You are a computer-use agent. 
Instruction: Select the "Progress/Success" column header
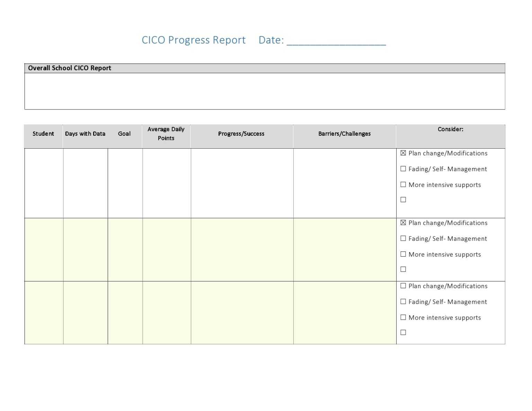(x=241, y=134)
